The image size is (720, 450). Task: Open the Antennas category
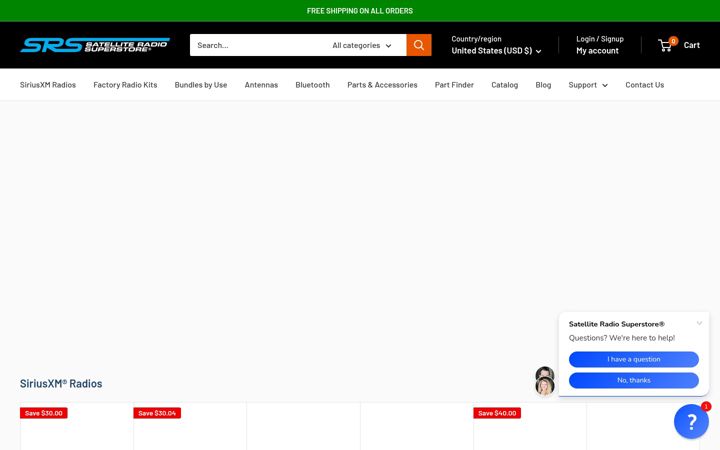pyautogui.click(x=261, y=85)
